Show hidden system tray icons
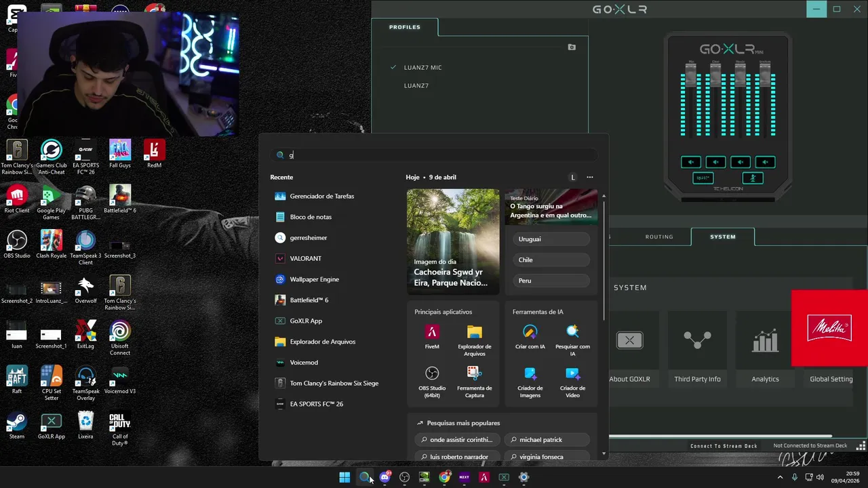The height and width of the screenshot is (488, 868). click(x=779, y=477)
